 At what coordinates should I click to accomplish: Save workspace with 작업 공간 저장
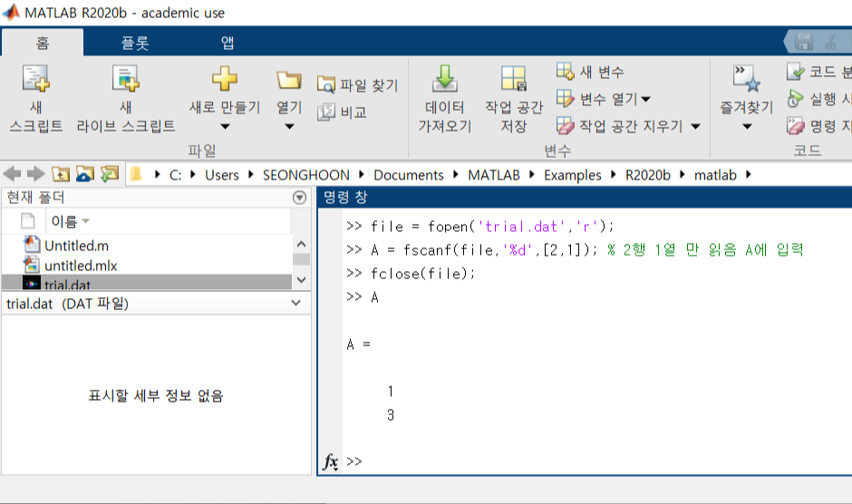pyautogui.click(x=514, y=98)
